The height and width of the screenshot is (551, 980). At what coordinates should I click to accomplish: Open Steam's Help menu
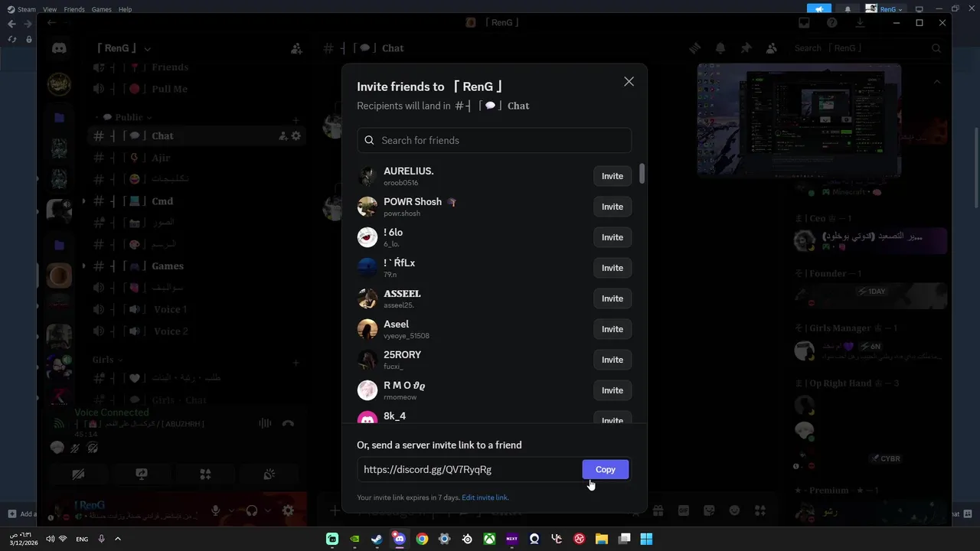click(x=126, y=9)
